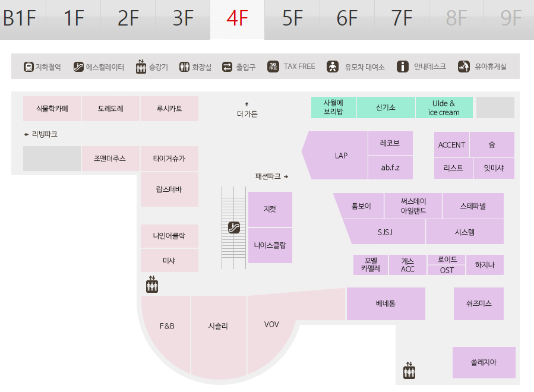The image size is (534, 392).
Task: Pick the Ulde & ice cream block
Action: point(444,108)
